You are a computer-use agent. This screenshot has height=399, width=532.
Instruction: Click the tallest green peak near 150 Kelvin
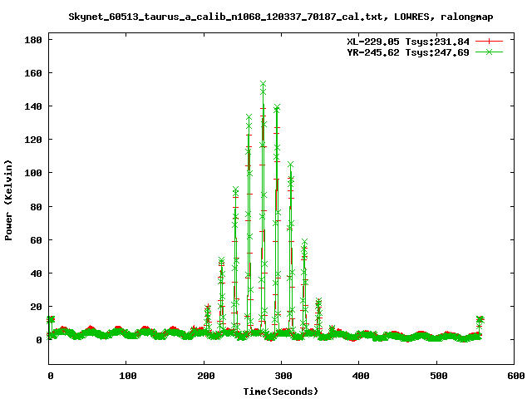(x=263, y=85)
